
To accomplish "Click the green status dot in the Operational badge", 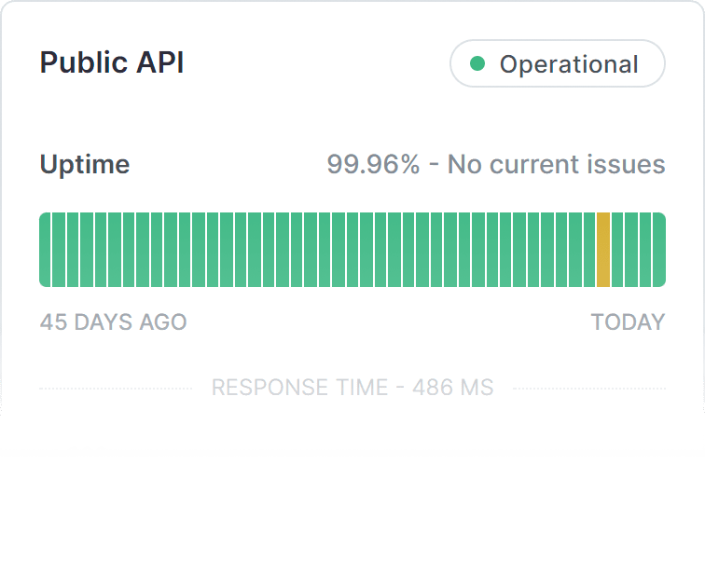I will (x=477, y=64).
